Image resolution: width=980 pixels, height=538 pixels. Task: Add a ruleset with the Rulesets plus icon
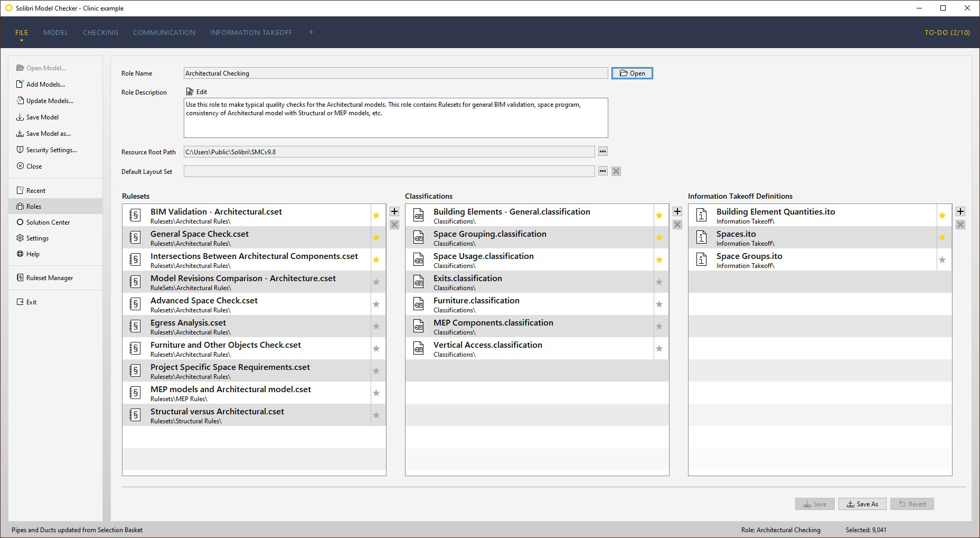tap(394, 211)
